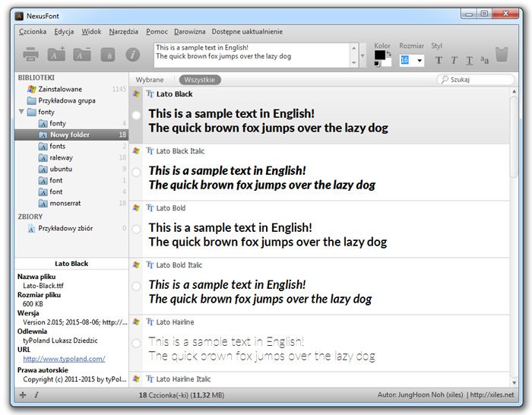Select Przykładowa grupa in libraries
The width and height of the screenshot is (532, 415).
tap(71, 100)
